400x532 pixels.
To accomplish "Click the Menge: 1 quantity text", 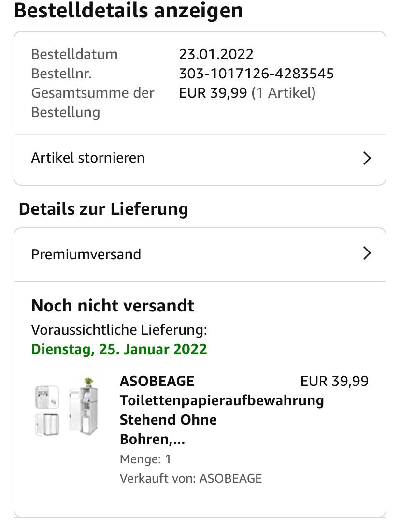I will [x=145, y=459].
